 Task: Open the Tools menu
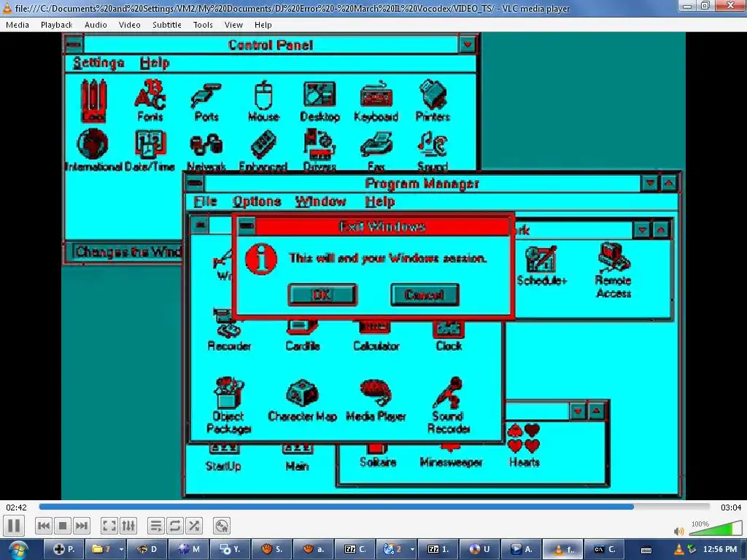pos(203,25)
